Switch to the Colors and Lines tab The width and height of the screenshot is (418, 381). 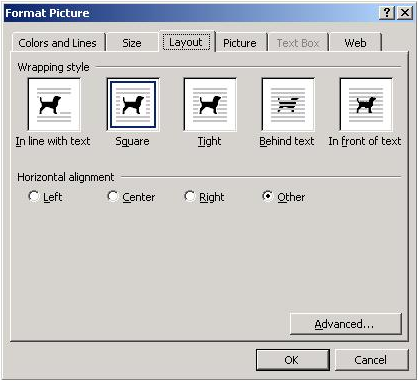[58, 43]
